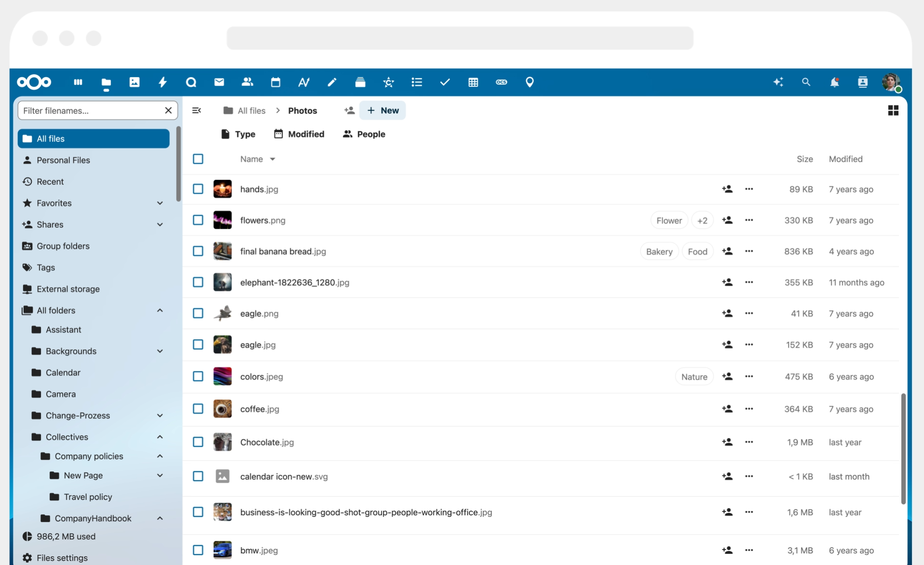Image resolution: width=924 pixels, height=565 pixels.
Task: Click the New button
Action: [382, 110]
